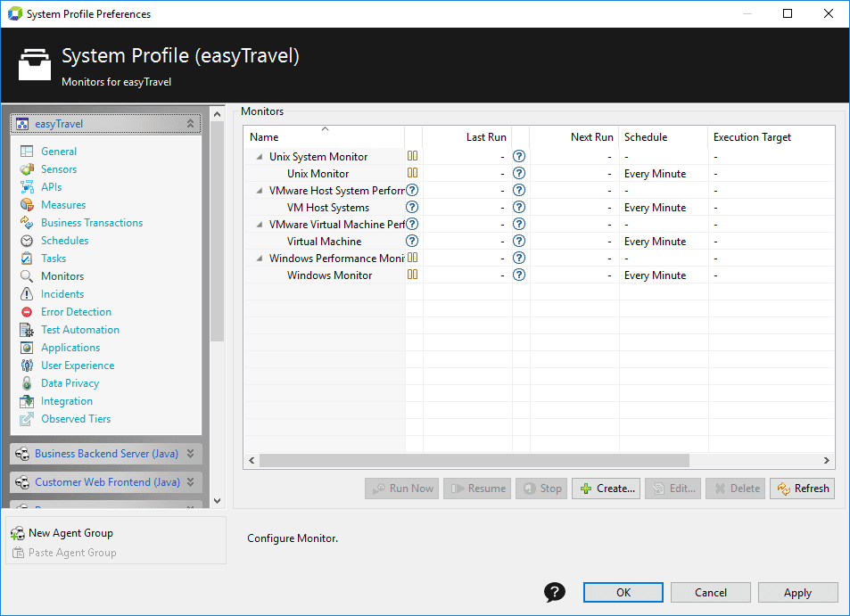This screenshot has height=616, width=850.
Task: Click paused status icon for Unix Monitor
Action: tap(413, 173)
